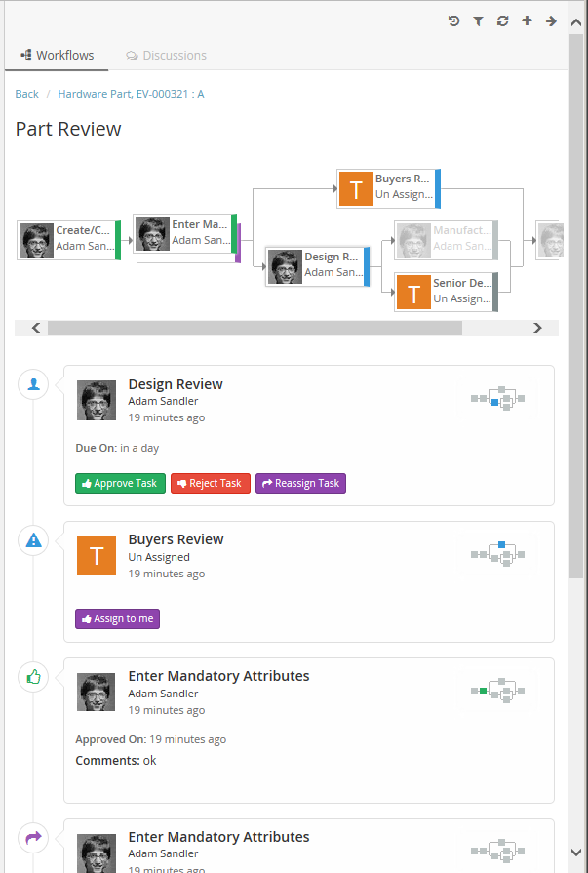The height and width of the screenshot is (873, 588).
Task: Click the filter funnel icon
Action: pos(478,20)
